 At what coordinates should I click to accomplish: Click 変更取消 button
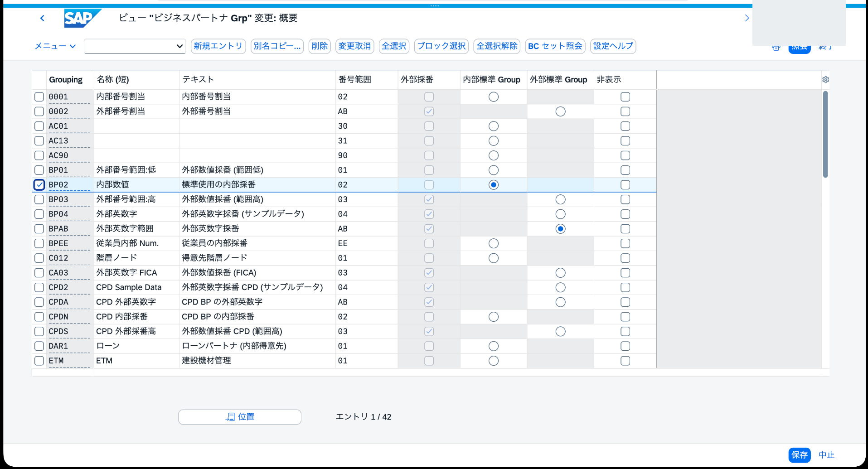(x=354, y=46)
